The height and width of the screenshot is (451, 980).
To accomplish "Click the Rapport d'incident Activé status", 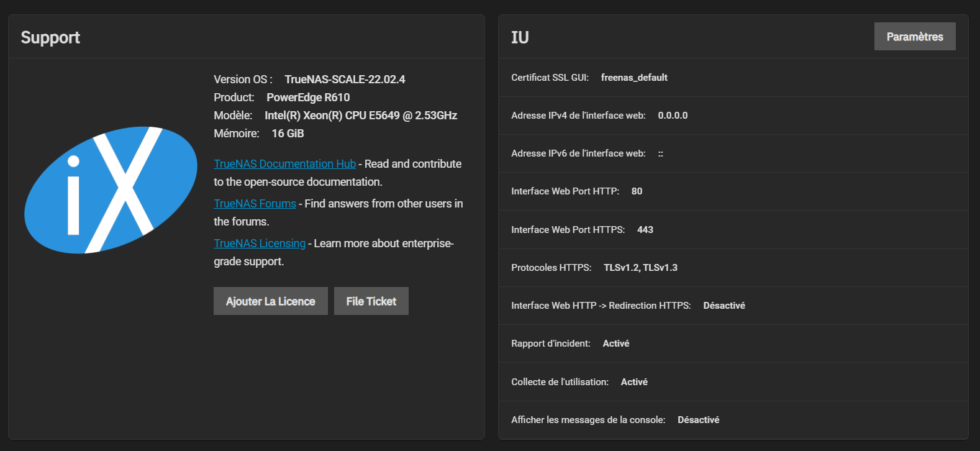I will (615, 344).
